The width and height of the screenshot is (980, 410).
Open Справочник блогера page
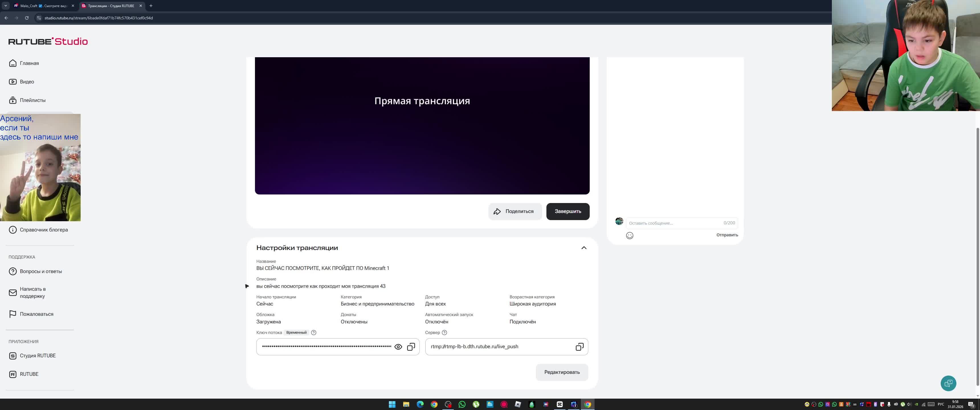43,230
